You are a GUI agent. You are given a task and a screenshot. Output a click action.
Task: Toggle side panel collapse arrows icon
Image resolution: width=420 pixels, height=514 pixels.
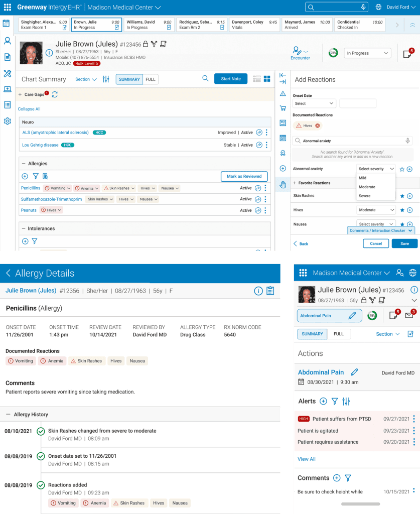coord(283,79)
